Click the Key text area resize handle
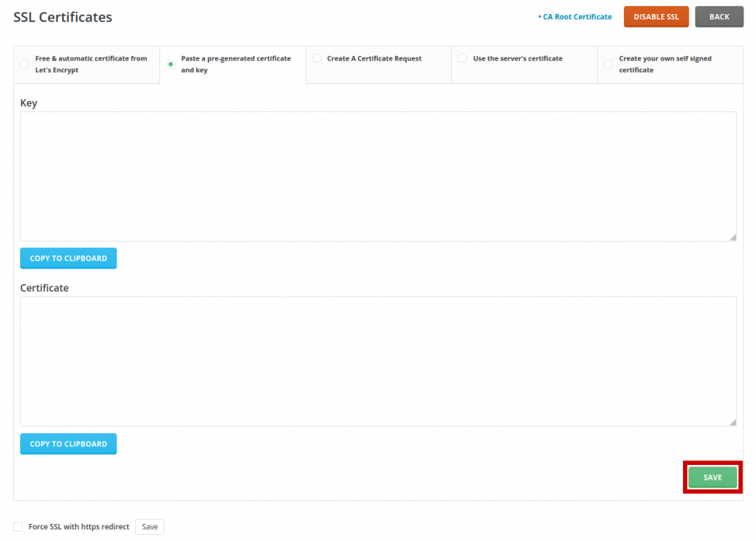The height and width of the screenshot is (541, 756). tap(732, 237)
